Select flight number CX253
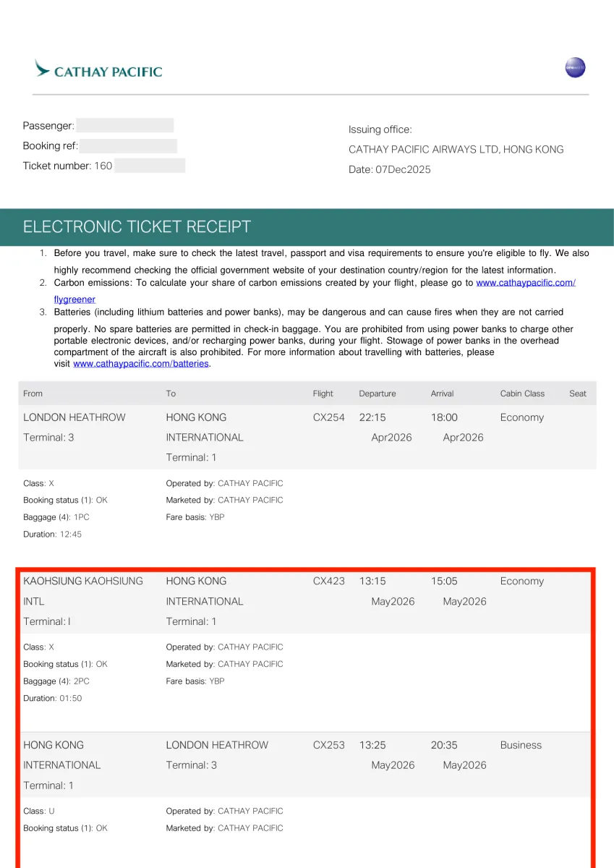The height and width of the screenshot is (868, 614). pos(329,745)
